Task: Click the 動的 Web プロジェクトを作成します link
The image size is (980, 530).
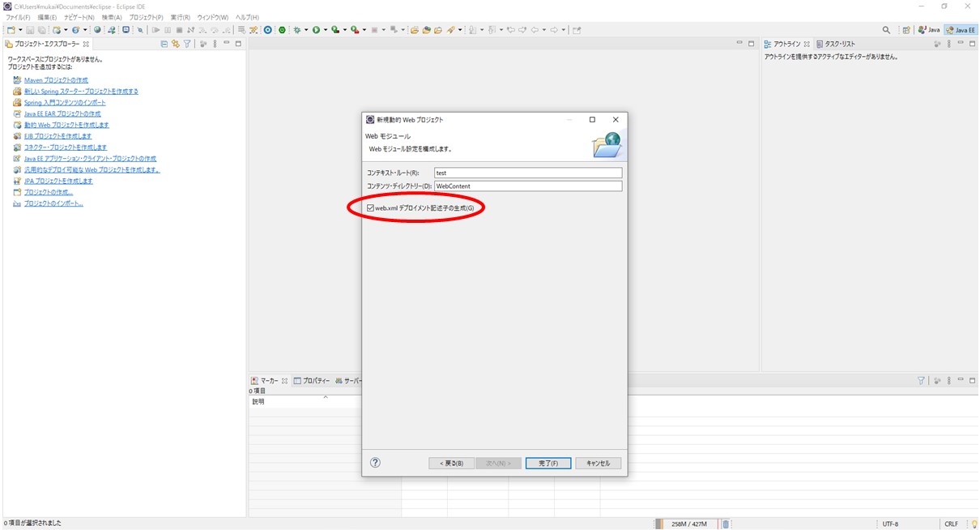Action: tap(66, 126)
